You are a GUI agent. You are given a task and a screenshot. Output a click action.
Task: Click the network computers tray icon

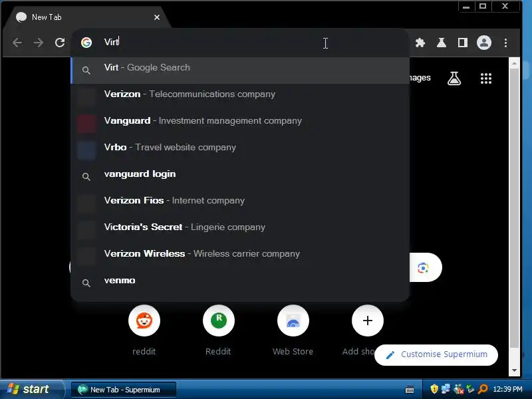click(x=446, y=389)
